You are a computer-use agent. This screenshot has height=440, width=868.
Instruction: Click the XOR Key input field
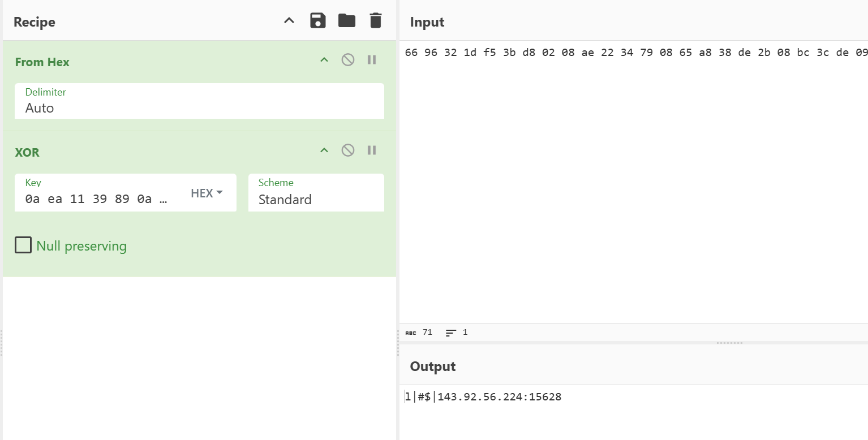[x=101, y=192]
